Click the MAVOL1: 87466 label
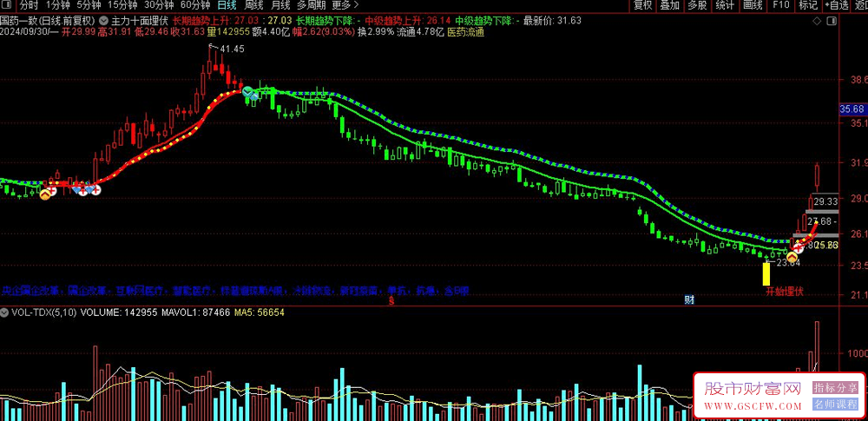 point(196,312)
